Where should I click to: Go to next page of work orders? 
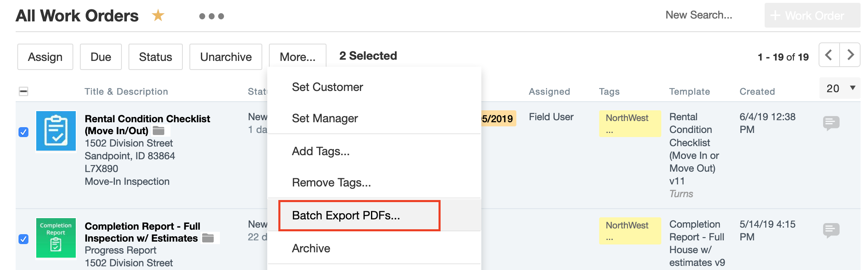(x=850, y=55)
